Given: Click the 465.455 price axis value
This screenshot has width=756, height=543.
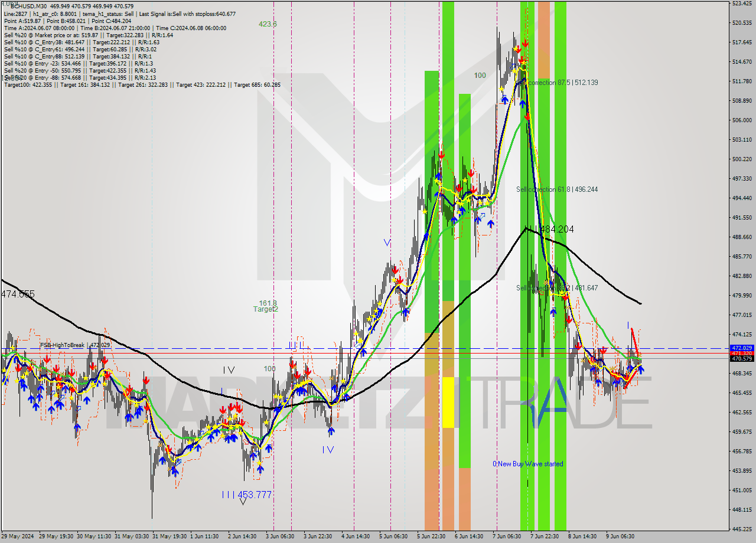Looking at the screenshot, I should point(742,393).
